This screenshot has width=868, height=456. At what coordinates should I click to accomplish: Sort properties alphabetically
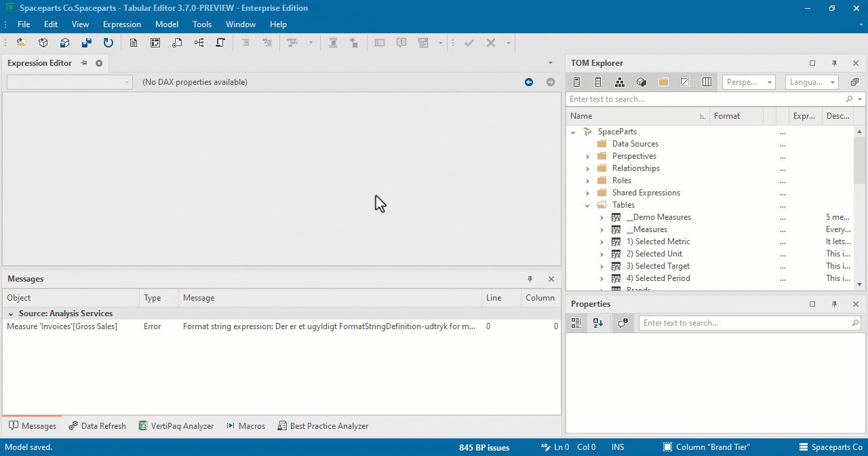598,323
